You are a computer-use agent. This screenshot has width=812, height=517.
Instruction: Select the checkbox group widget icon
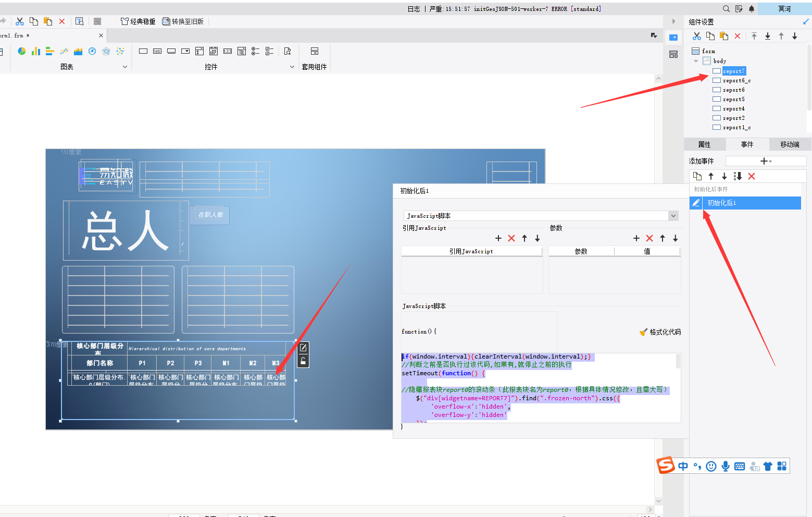(269, 51)
